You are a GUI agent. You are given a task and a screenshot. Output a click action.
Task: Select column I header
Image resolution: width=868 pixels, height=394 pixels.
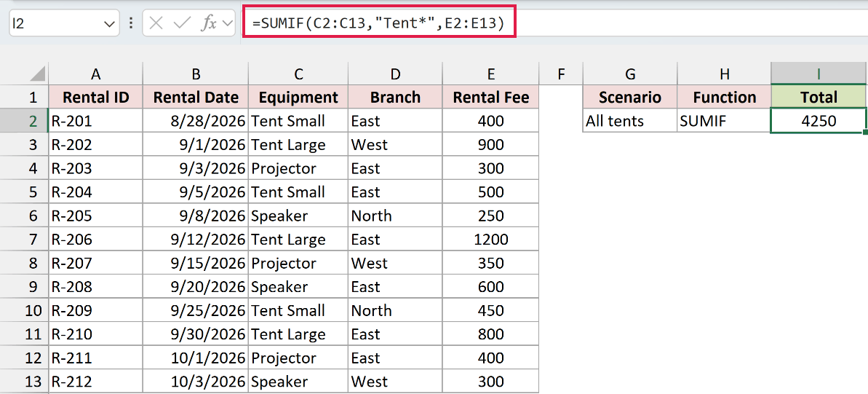(x=819, y=74)
